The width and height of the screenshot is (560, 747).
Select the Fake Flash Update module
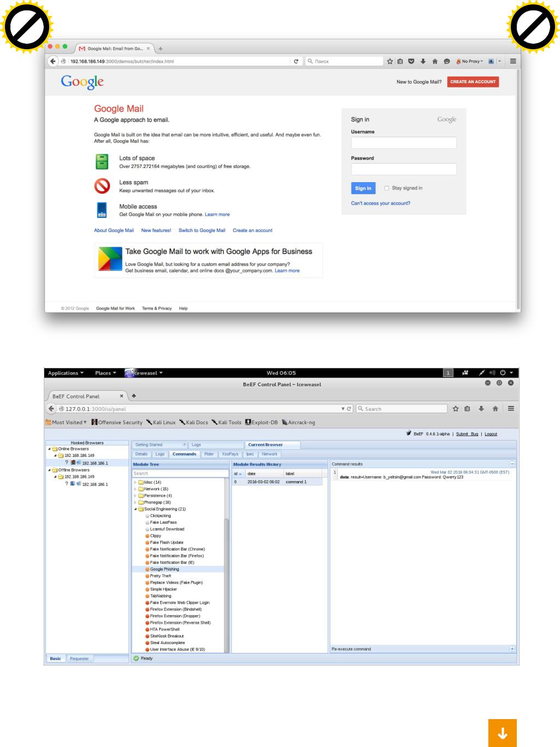(x=166, y=542)
